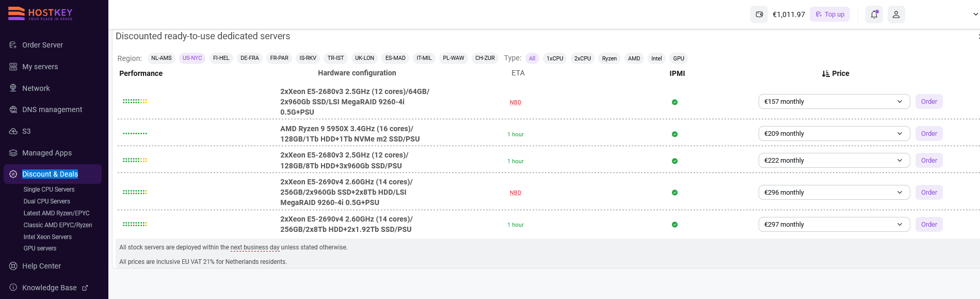Viewport: 980px width, 299px height.
Task: Open notifications bell icon
Action: coord(874,14)
